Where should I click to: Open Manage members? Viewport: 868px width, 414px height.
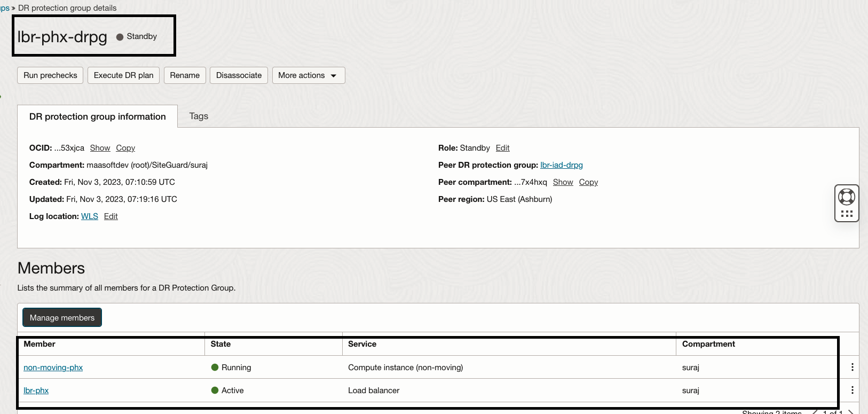62,317
